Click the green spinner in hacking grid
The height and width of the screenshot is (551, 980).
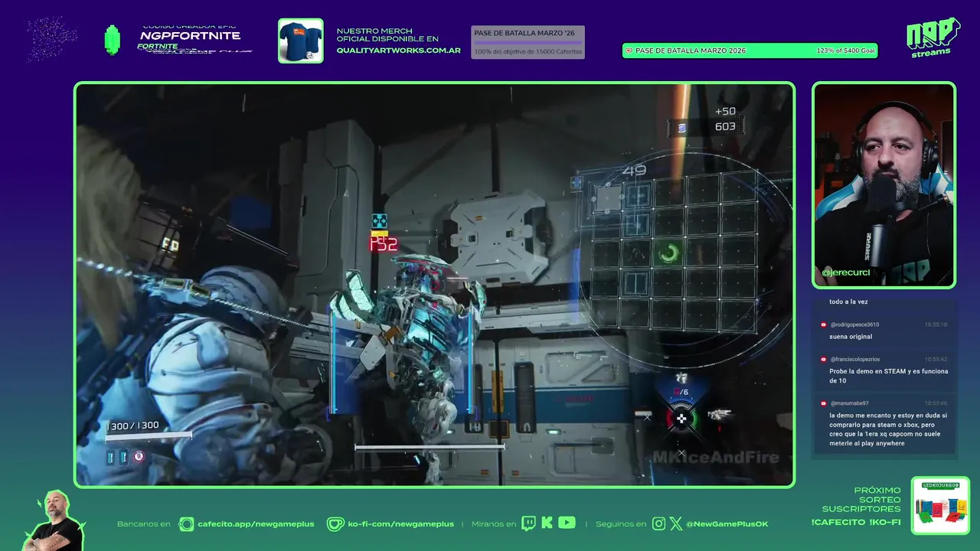668,253
